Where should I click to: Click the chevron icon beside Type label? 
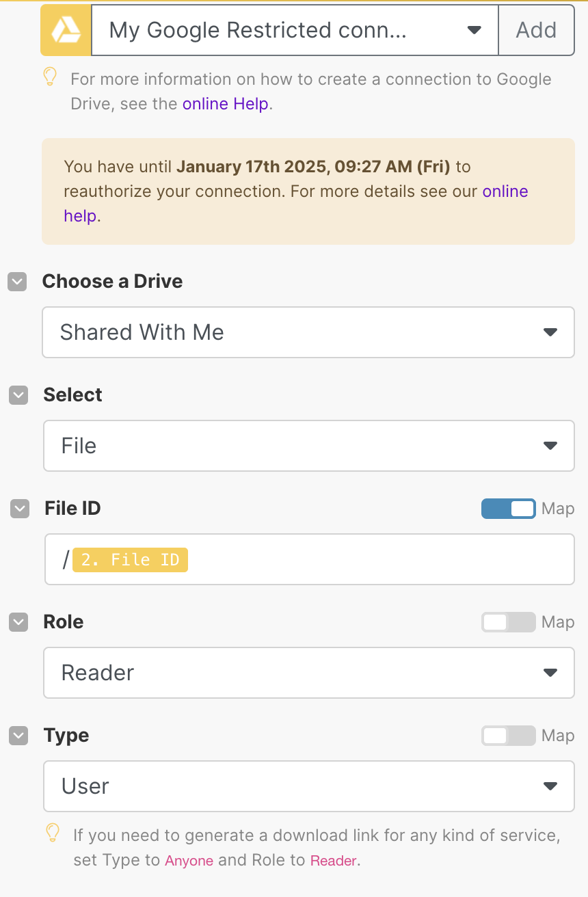pyautogui.click(x=18, y=736)
